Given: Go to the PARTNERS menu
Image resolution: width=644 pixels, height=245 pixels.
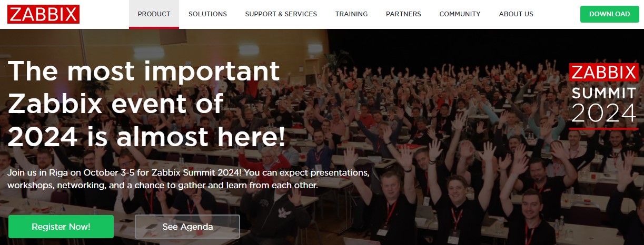Looking at the screenshot, I should (x=403, y=14).
